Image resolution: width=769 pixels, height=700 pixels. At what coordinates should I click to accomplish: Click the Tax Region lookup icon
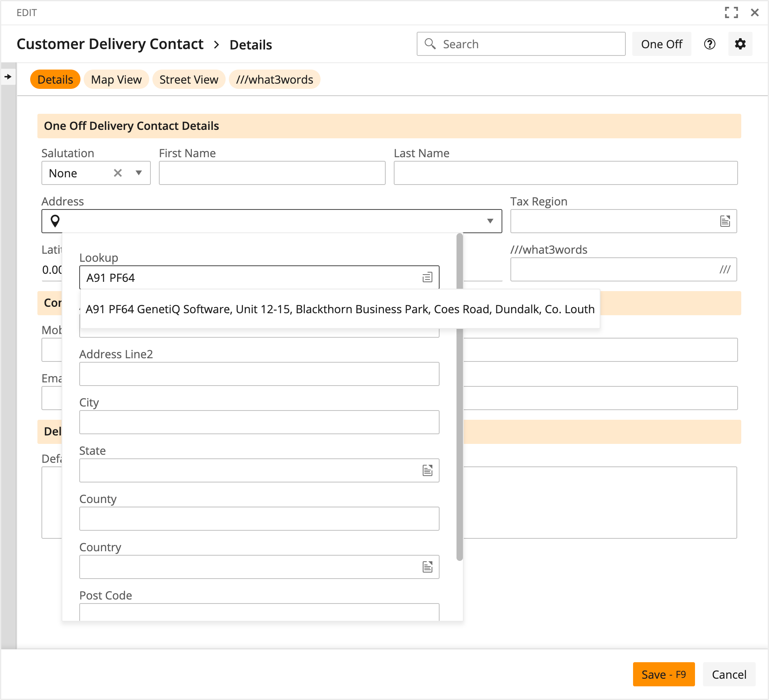725,221
